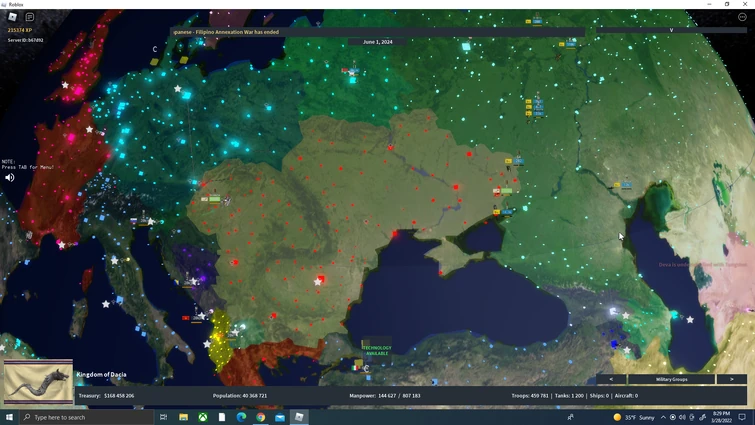Open the Windows Start menu
Screen dimensions: 755x425
(x=9, y=417)
